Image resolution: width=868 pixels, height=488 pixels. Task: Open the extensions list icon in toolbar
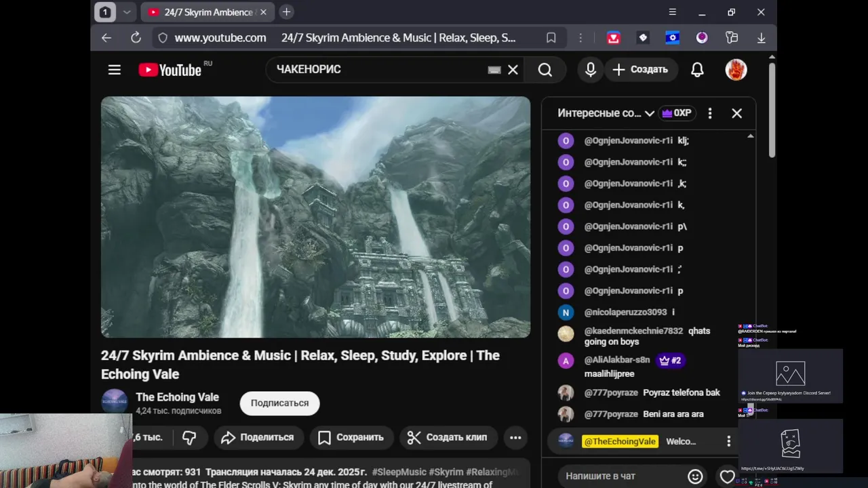click(x=732, y=38)
